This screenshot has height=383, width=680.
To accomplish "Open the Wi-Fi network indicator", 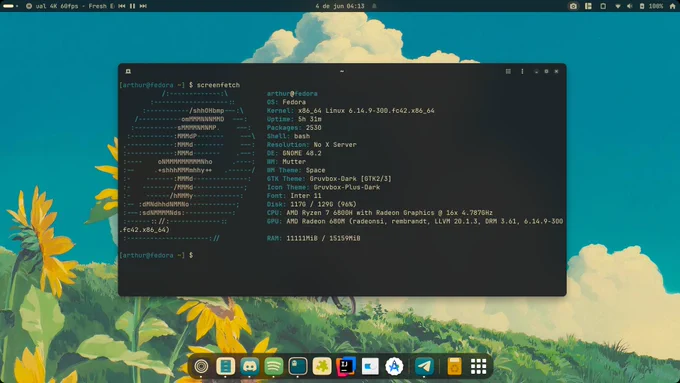I will click(618, 6).
